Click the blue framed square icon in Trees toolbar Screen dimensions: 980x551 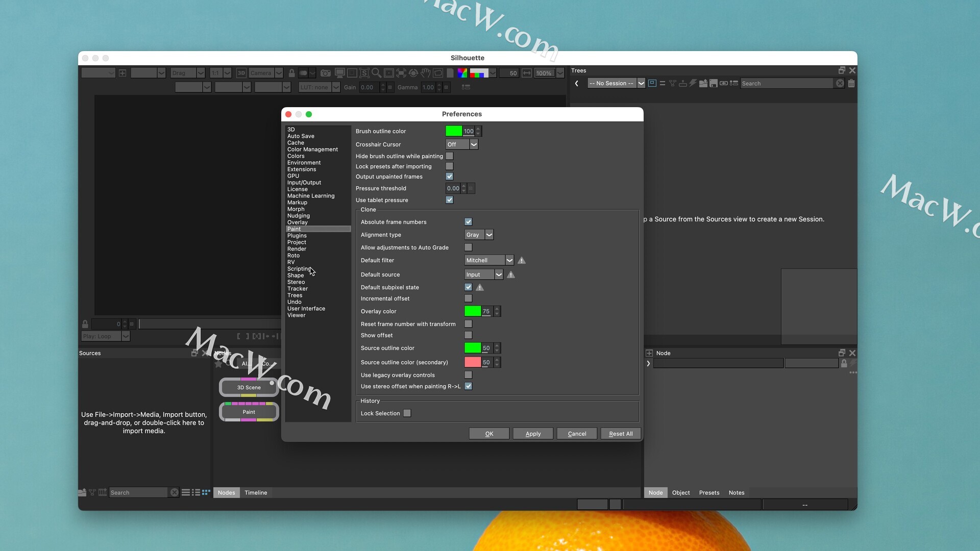coord(652,83)
